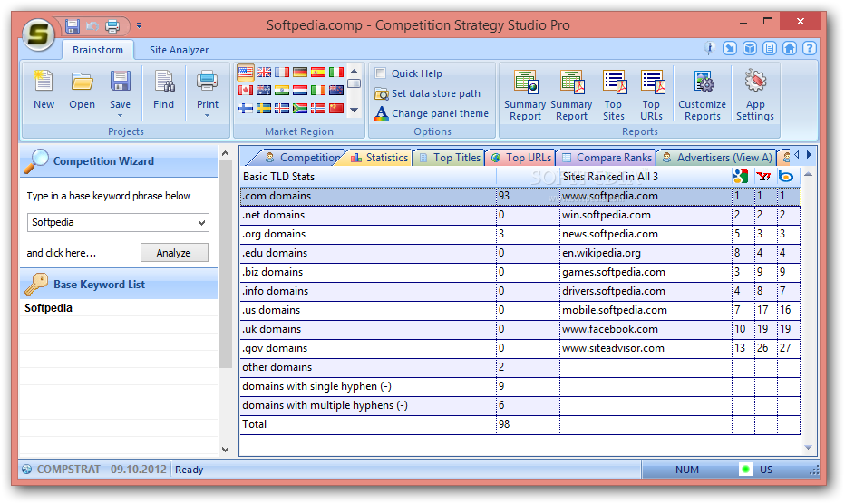Screen dimensions: 845x504
Task: Open the Top URLs results tab
Action: tap(521, 158)
